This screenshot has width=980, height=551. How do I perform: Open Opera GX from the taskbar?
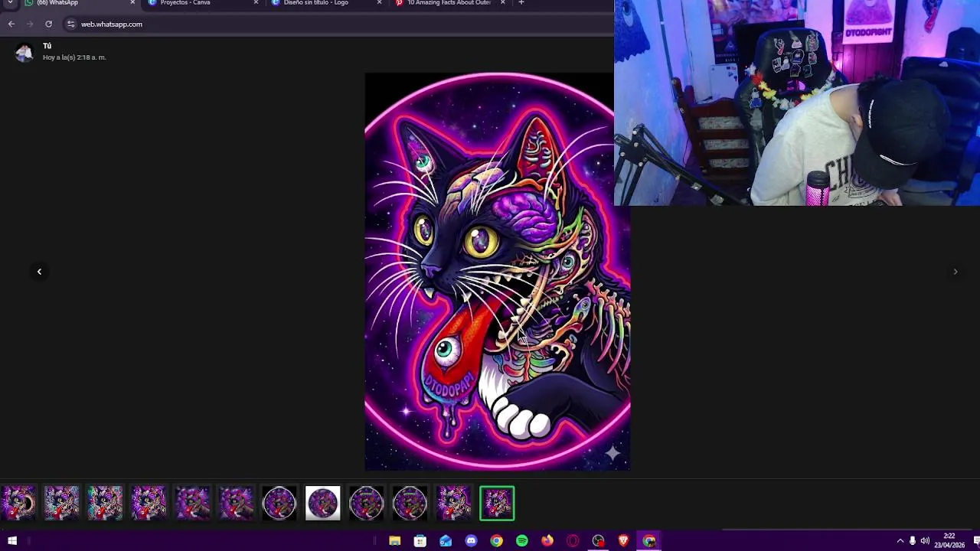(x=573, y=541)
